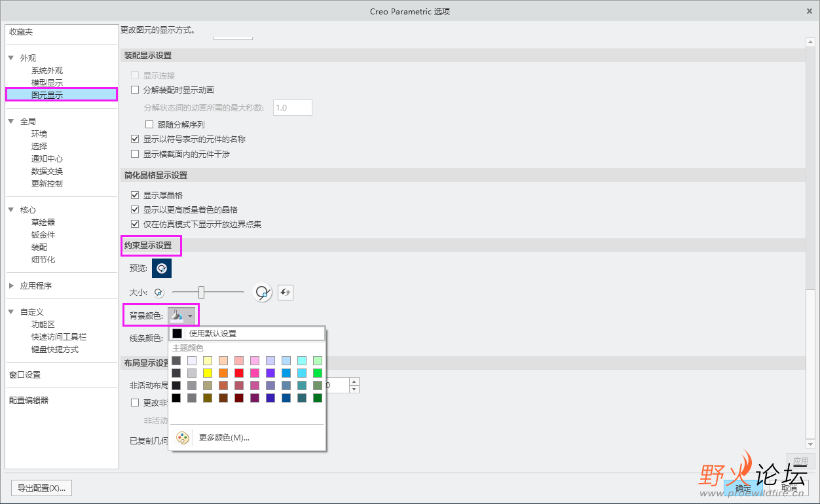Screen dimensions: 820x504
Task: Pick the hot pink theme color
Action: (255, 372)
